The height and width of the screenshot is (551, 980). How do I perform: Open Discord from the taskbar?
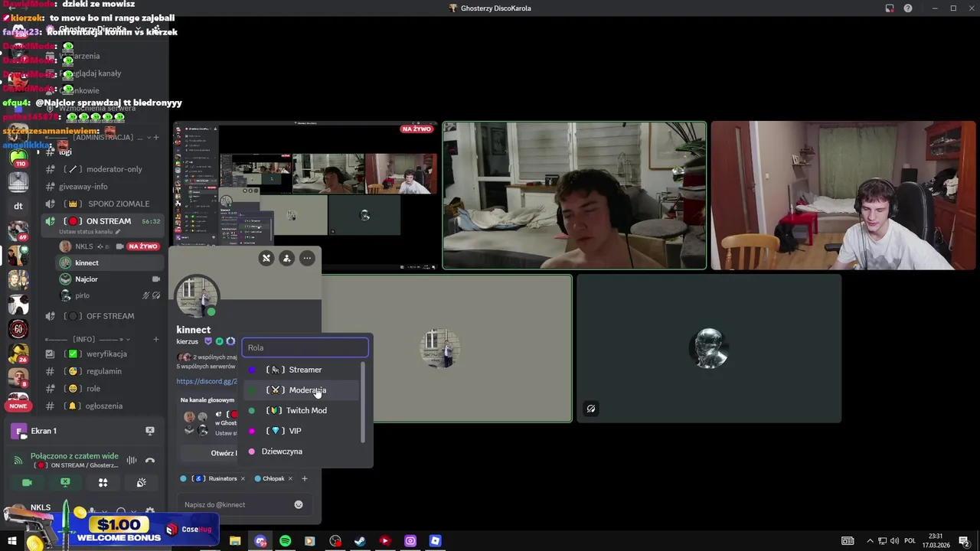(260, 541)
